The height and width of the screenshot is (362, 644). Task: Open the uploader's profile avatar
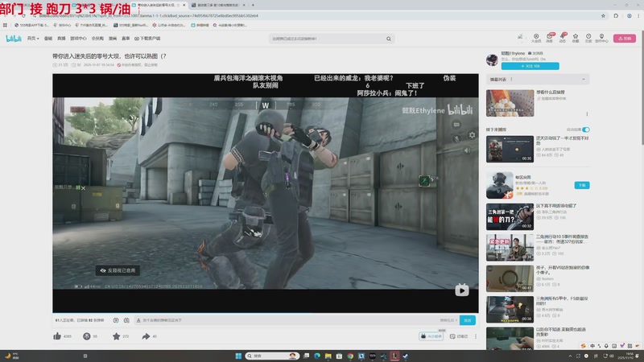click(492, 60)
